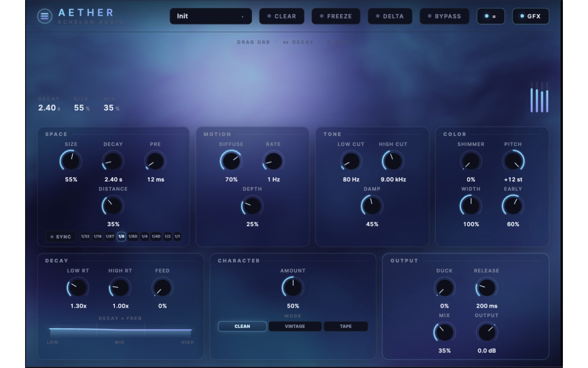Select the 1/1 sync division
Screen dimensions: 588x368
pos(177,237)
